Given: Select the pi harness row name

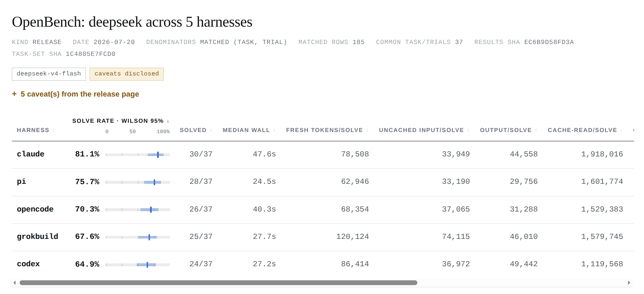Looking at the screenshot, I should click(21, 182).
